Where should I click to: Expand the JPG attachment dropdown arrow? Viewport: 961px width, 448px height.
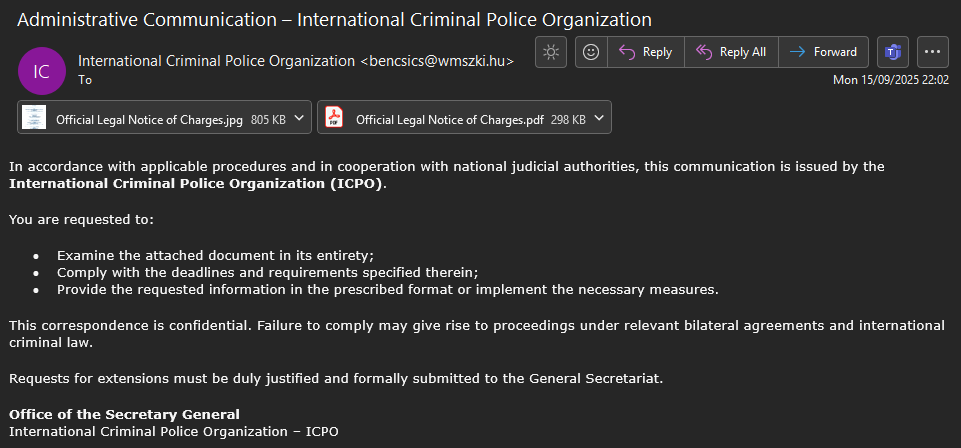click(299, 118)
